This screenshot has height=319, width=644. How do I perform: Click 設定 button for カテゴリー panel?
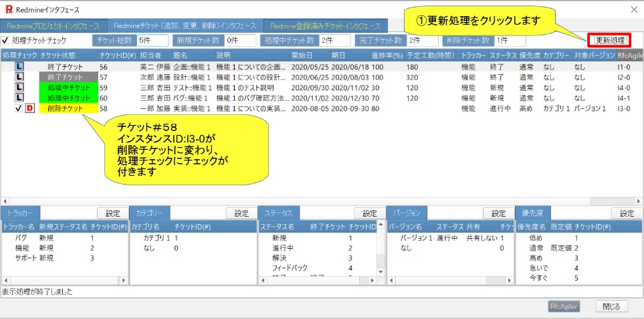(241, 213)
